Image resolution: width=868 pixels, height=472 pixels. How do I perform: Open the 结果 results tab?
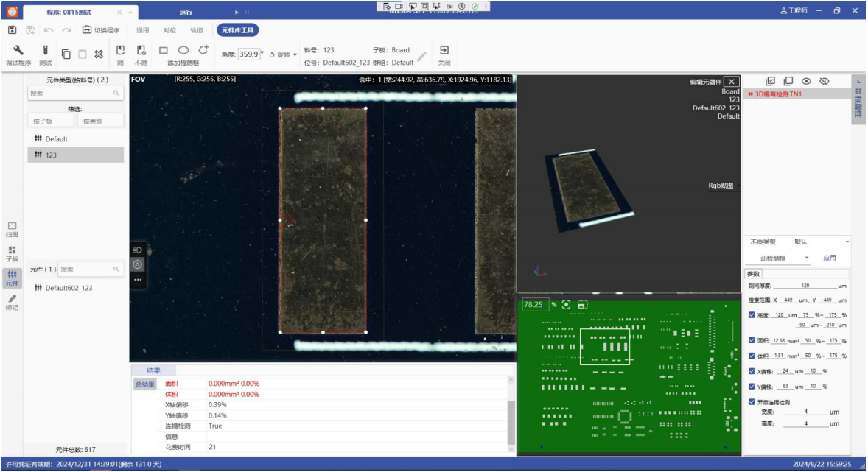pos(153,370)
